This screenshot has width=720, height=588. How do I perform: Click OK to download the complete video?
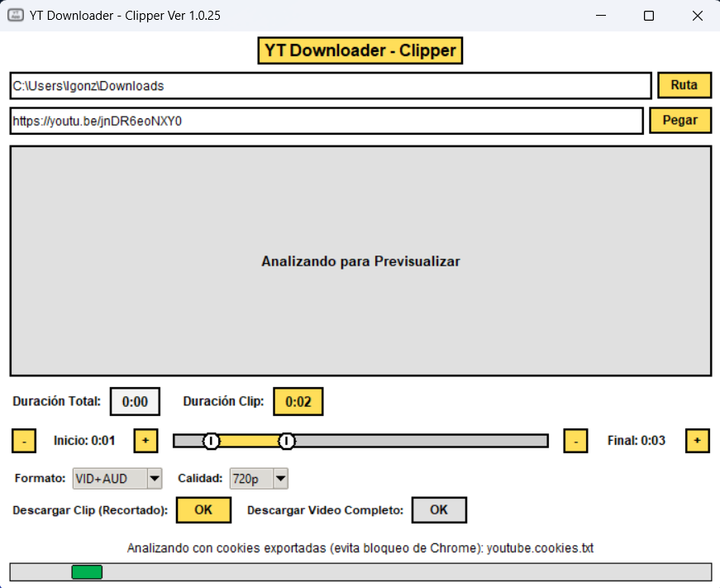click(439, 510)
